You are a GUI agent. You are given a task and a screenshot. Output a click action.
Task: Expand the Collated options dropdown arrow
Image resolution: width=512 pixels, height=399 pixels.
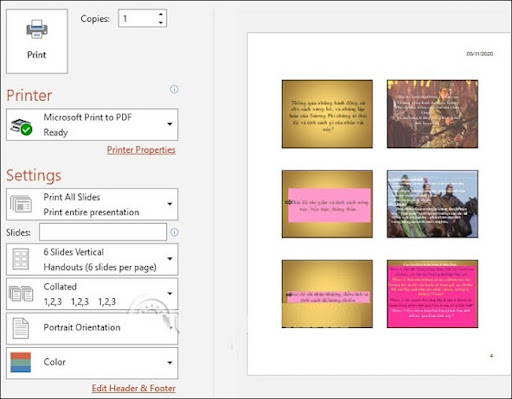(x=170, y=293)
